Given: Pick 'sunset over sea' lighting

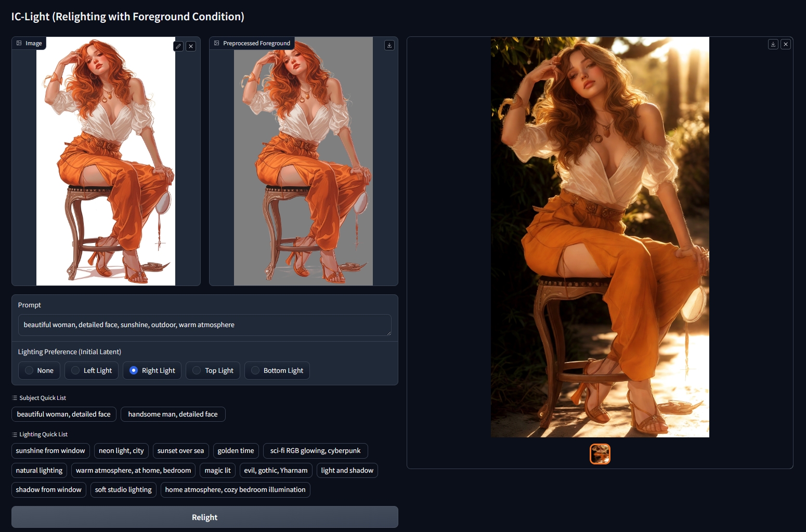Looking at the screenshot, I should click(x=180, y=450).
